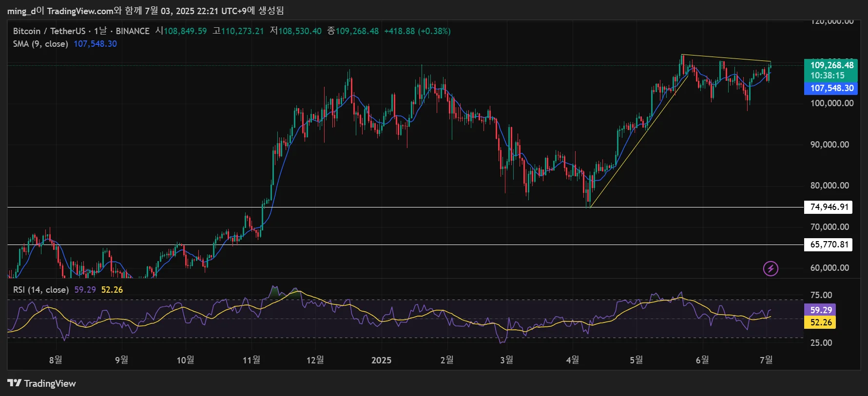This screenshot has height=396, width=868.
Task: Click the SMA (9, close) indicator legend
Action: pos(40,44)
